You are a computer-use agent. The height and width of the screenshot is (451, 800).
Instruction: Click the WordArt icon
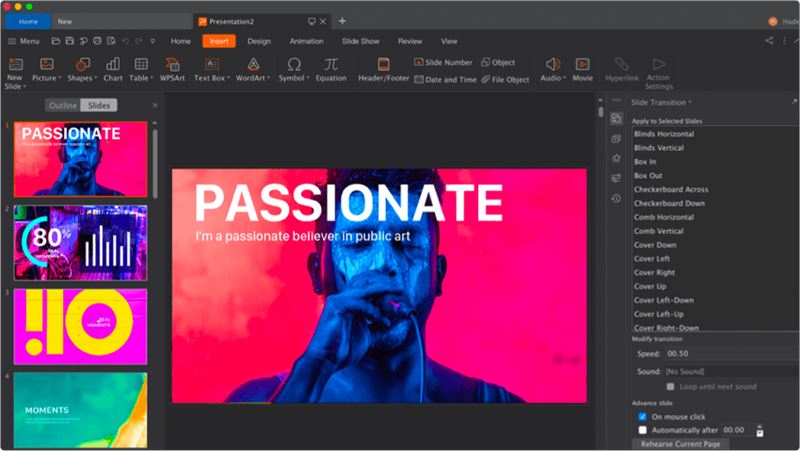pyautogui.click(x=253, y=68)
